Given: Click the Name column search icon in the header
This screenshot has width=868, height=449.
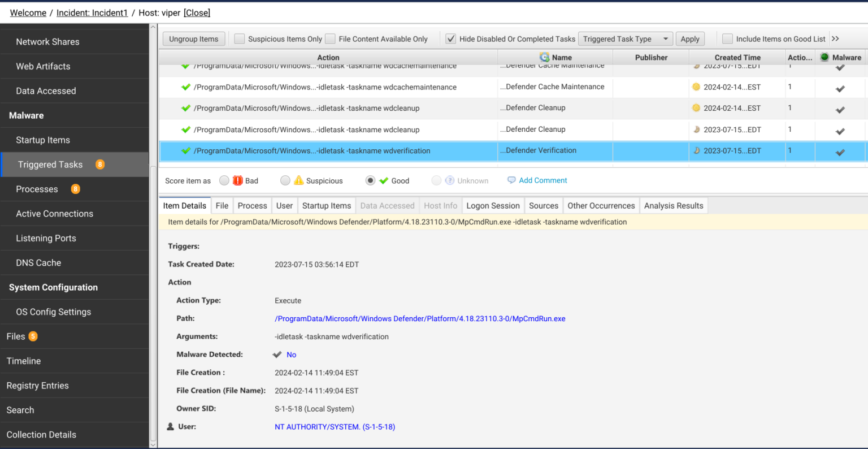Looking at the screenshot, I should coord(544,57).
